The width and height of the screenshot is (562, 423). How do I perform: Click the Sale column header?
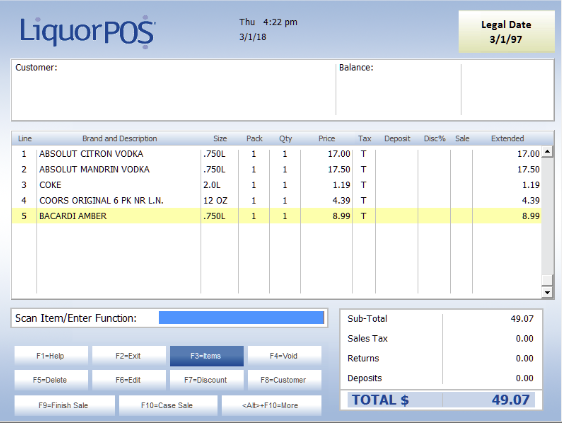point(462,138)
